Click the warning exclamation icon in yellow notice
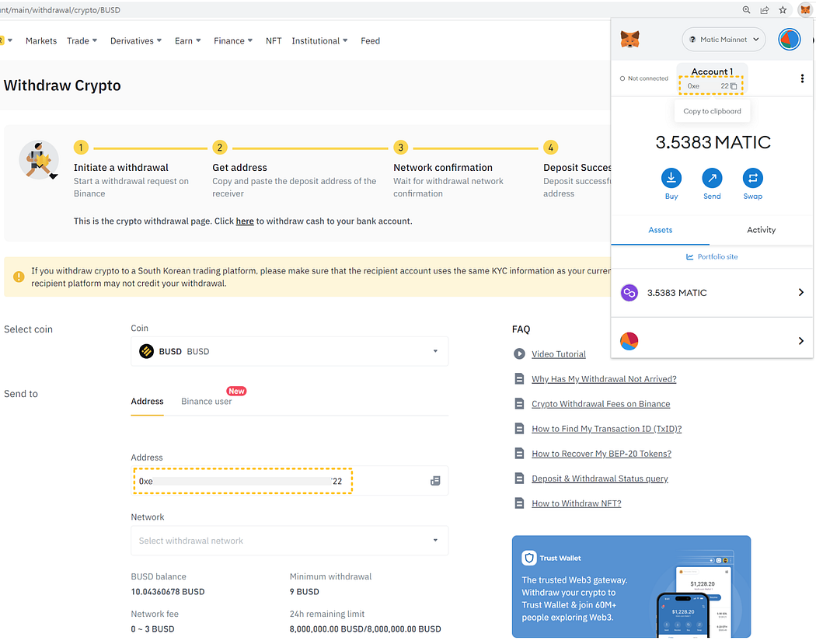The image size is (816, 644). pos(19,277)
